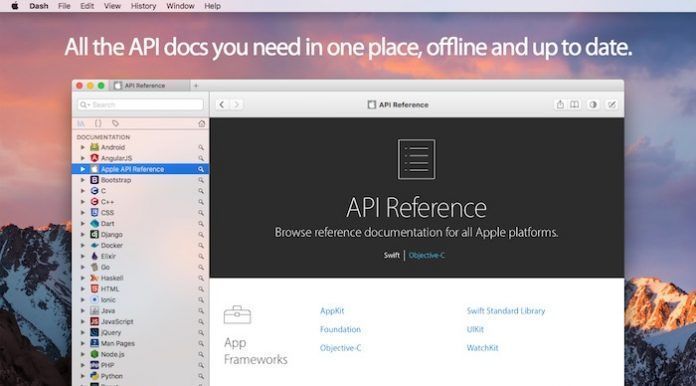Click the Java docset icon
The height and width of the screenshot is (386, 696).
pyautogui.click(x=95, y=311)
